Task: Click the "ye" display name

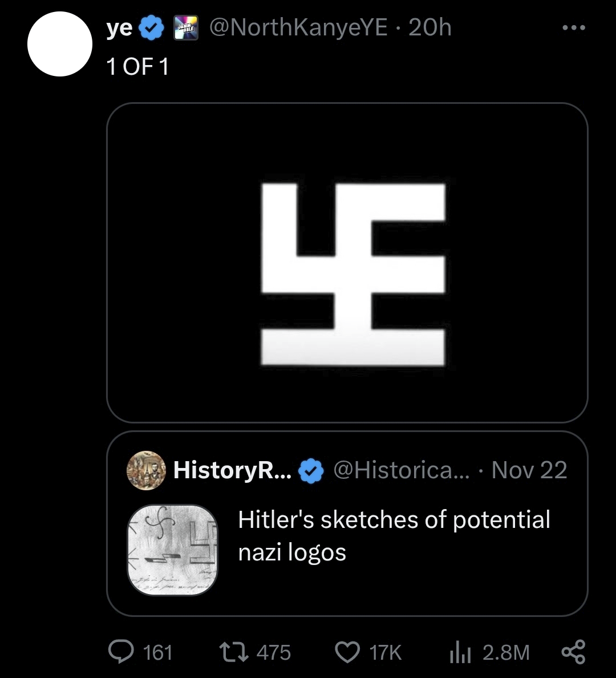Action: tap(119, 28)
